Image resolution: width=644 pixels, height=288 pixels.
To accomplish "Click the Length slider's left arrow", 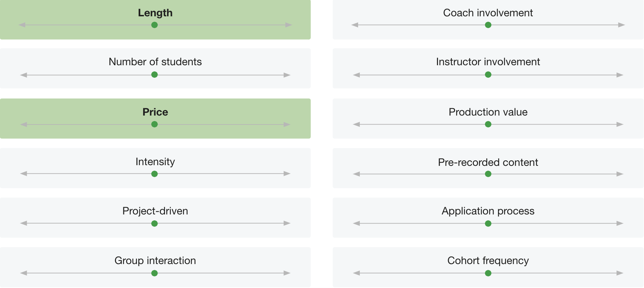I will (22, 25).
